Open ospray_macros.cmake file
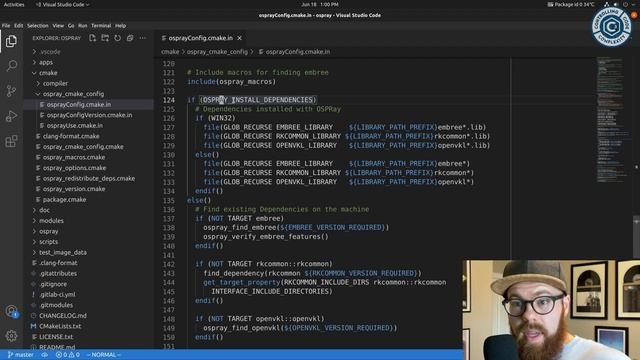This screenshot has width=640, height=360. [89, 157]
